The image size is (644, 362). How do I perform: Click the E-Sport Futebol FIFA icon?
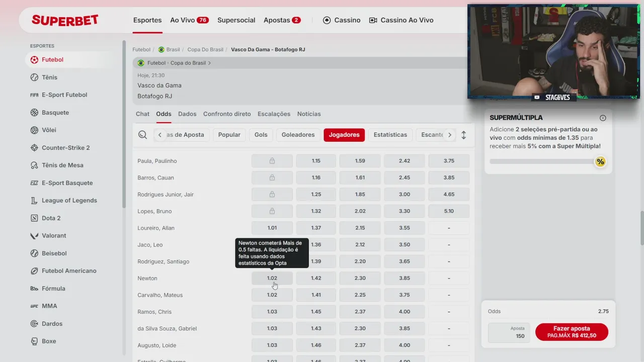click(34, 95)
